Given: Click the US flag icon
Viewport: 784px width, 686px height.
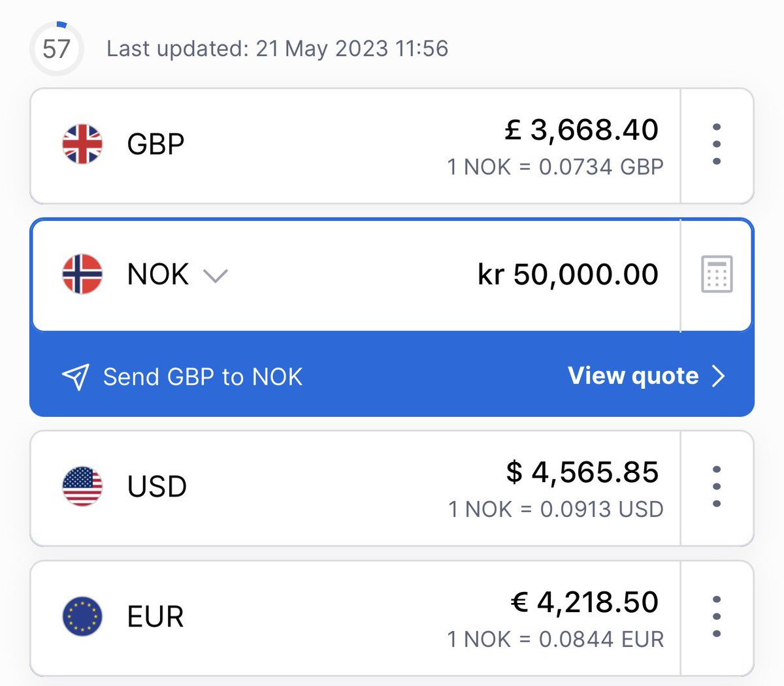Looking at the screenshot, I should point(82,486).
